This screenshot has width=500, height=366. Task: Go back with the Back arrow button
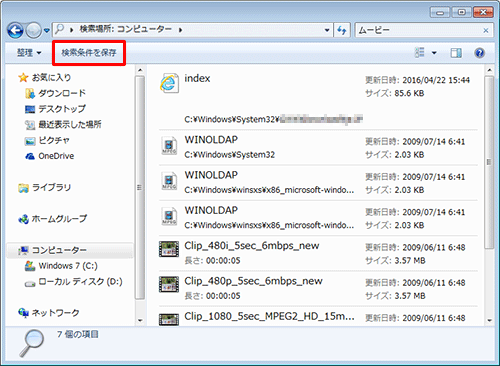point(15,30)
